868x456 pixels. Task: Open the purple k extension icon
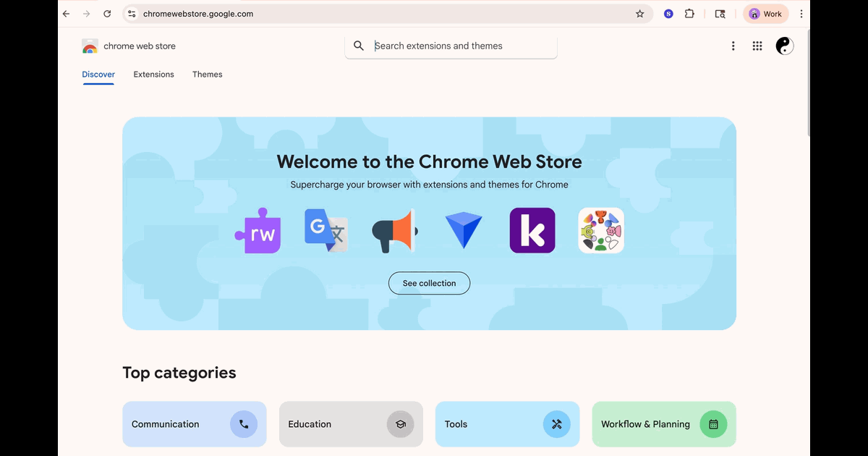532,230
